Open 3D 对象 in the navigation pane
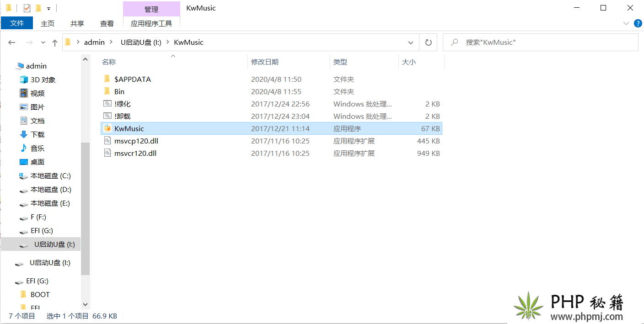644x324 pixels. tap(43, 80)
